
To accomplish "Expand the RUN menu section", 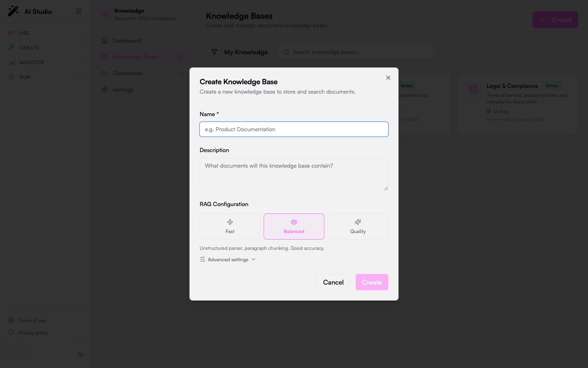I will [45, 77].
